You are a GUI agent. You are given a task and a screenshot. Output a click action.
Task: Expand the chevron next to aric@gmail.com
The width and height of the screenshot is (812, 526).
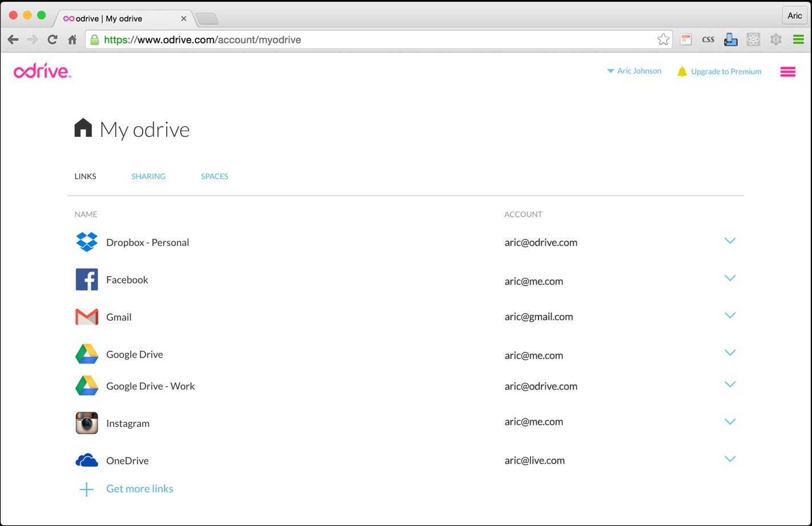coord(730,315)
